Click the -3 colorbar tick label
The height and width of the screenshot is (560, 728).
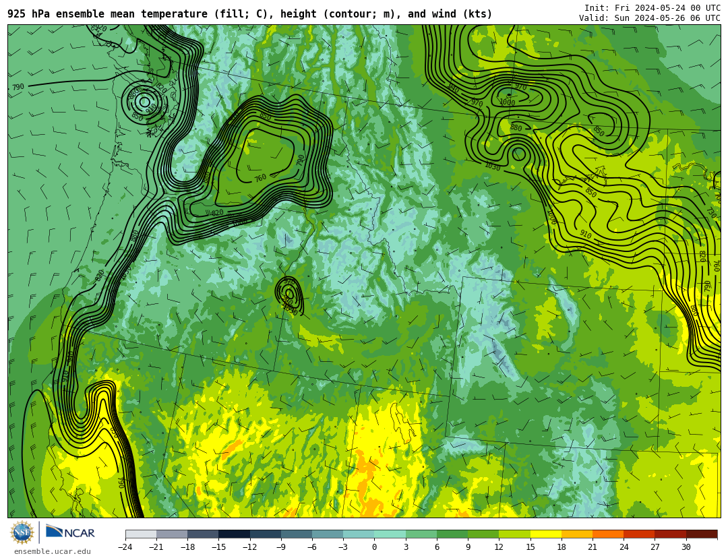343,547
